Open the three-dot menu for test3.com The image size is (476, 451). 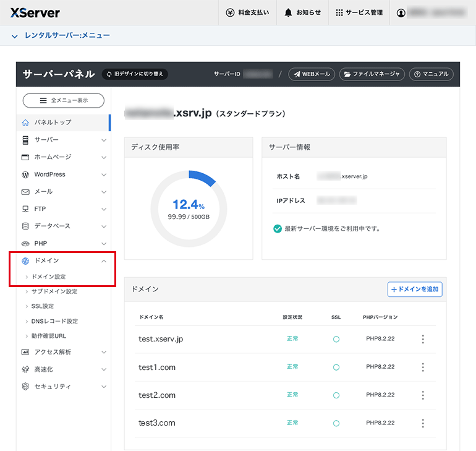click(423, 423)
